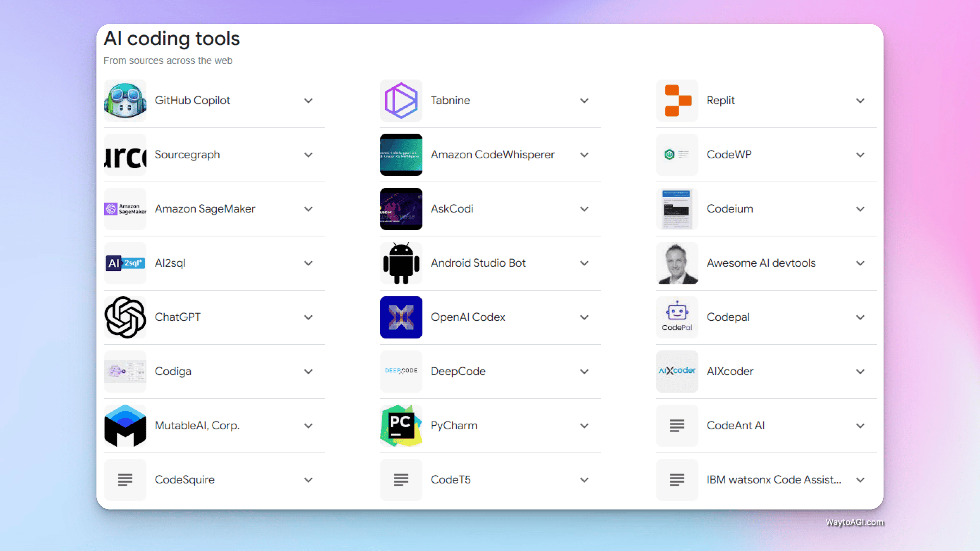Select the 'Sourcegraph' label
The image size is (980, 551).
point(187,155)
